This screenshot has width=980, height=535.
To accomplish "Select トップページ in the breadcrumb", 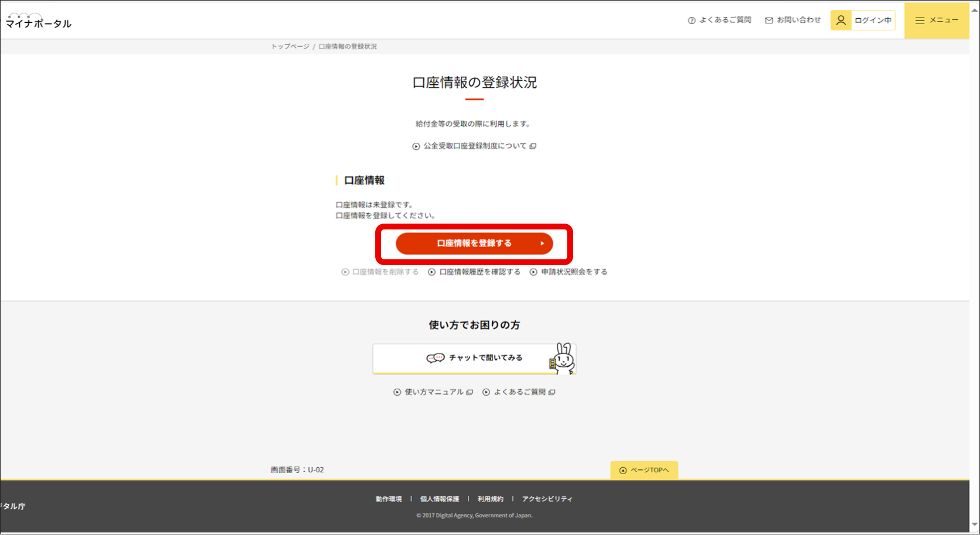I will pos(290,46).
